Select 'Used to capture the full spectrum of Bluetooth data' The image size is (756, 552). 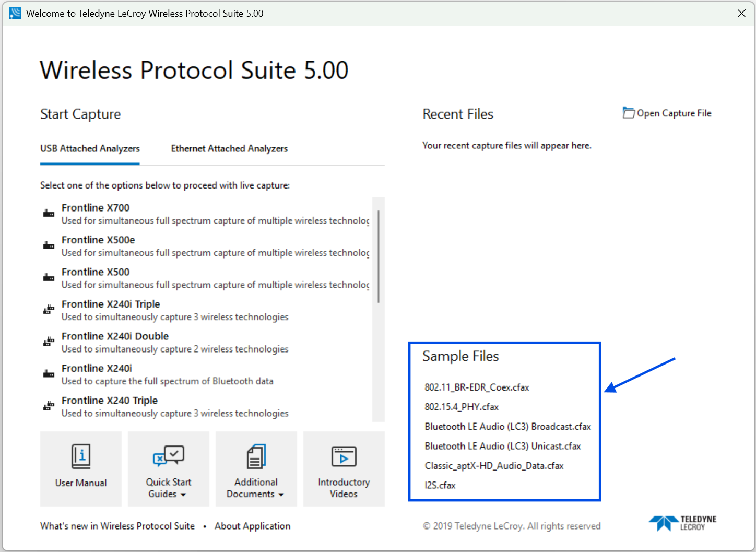tap(168, 381)
